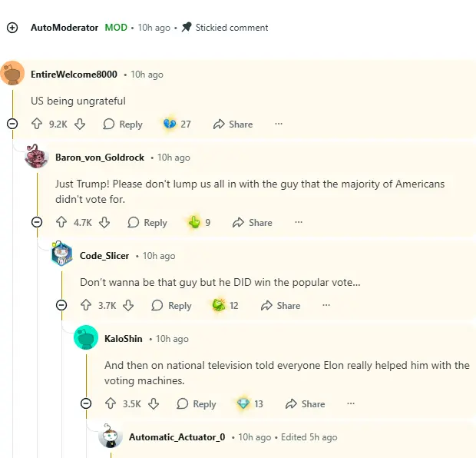Collapse EntireWelcome8000's comment thread

(12, 124)
